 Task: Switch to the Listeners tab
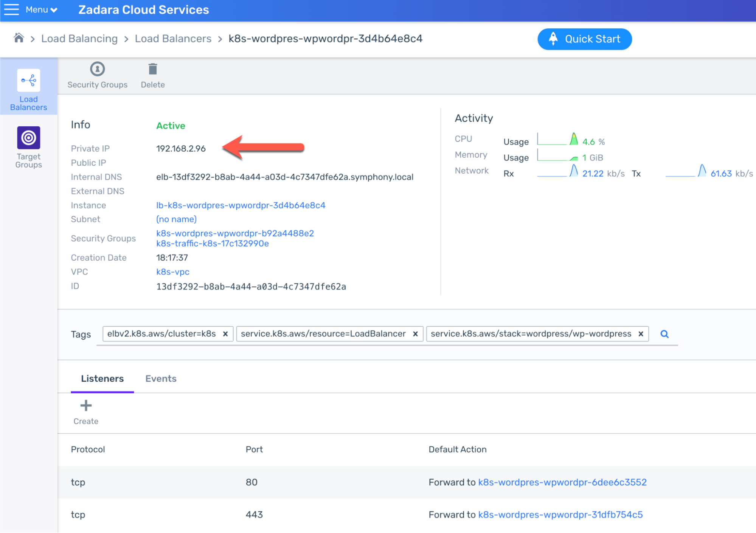[102, 379]
